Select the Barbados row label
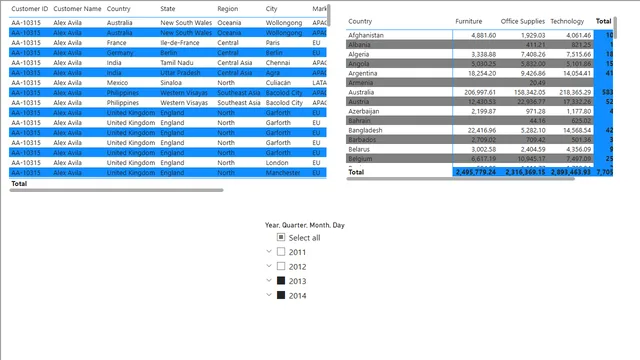 point(362,140)
